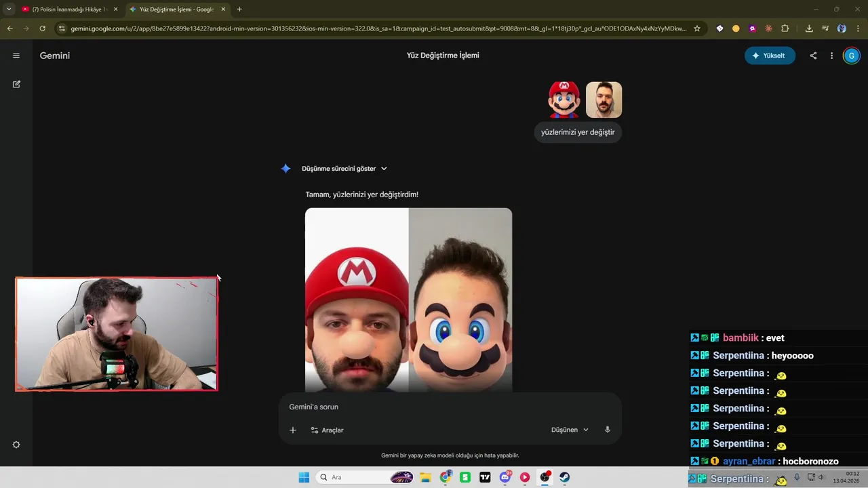Open the Chrome three-dot menu

tap(858, 28)
